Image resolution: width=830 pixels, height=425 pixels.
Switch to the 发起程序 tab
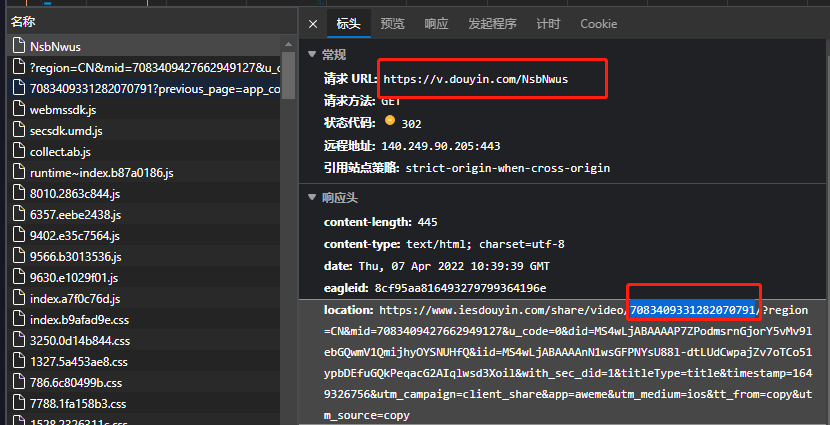coord(492,24)
